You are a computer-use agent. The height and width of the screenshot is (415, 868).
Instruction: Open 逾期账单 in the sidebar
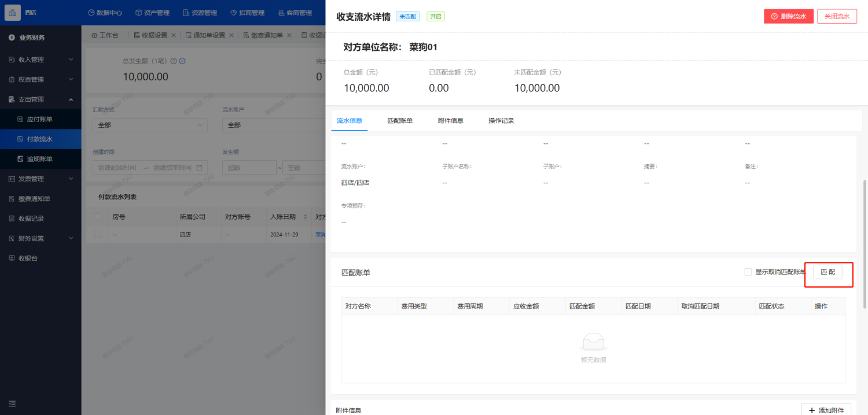click(41, 159)
